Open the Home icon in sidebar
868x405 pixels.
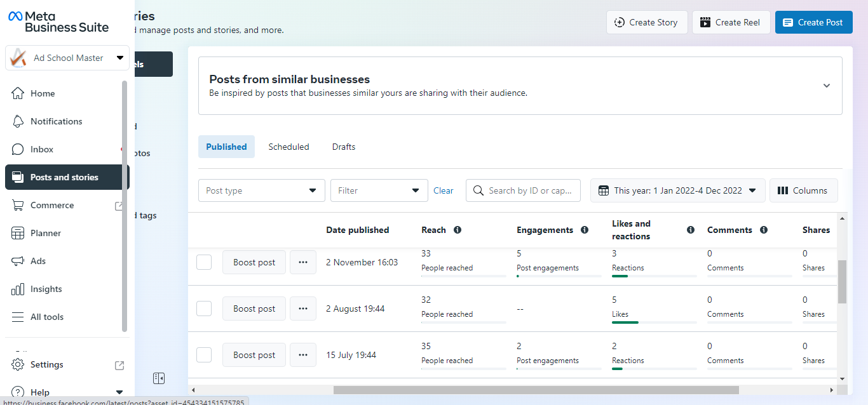18,93
